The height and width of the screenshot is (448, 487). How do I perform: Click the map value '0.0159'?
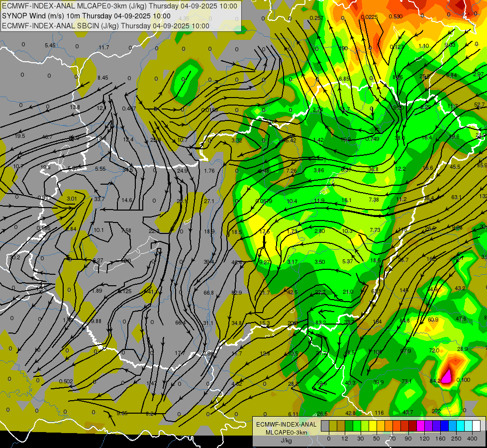209,110
